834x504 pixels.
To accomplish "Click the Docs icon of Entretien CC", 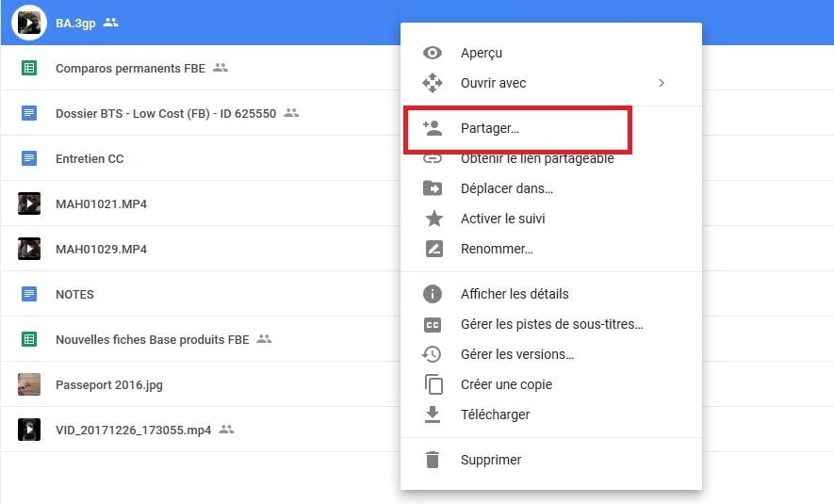I will pyautogui.click(x=29, y=158).
